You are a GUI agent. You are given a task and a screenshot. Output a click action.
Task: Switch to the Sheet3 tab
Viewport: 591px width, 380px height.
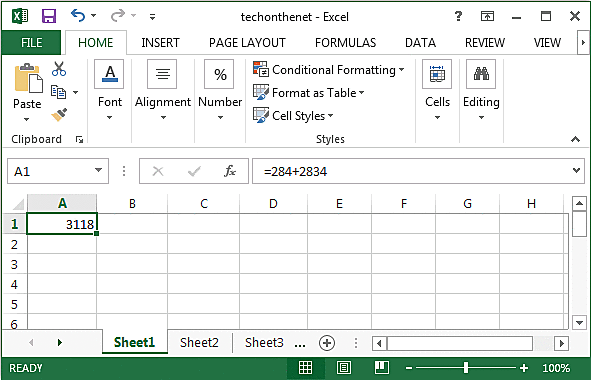pyautogui.click(x=264, y=343)
